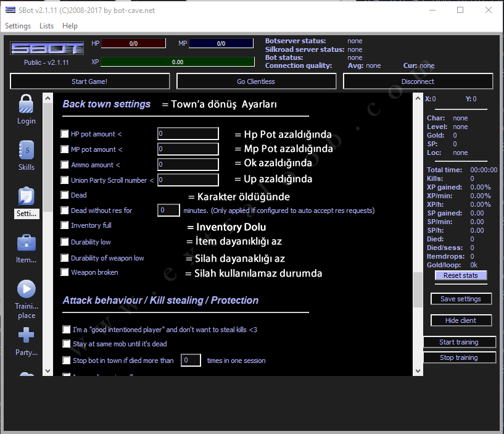Click the Stop training button
Image resolution: width=504 pixels, height=434 pixels.
click(459, 357)
